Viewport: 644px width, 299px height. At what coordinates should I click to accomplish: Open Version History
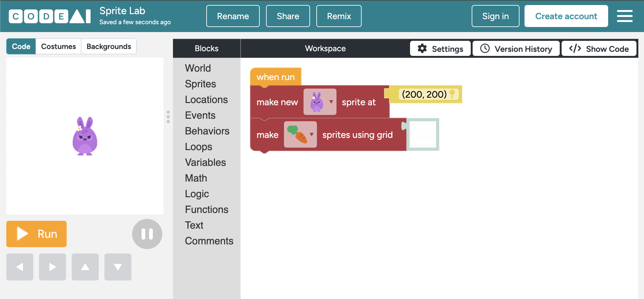pyautogui.click(x=516, y=49)
